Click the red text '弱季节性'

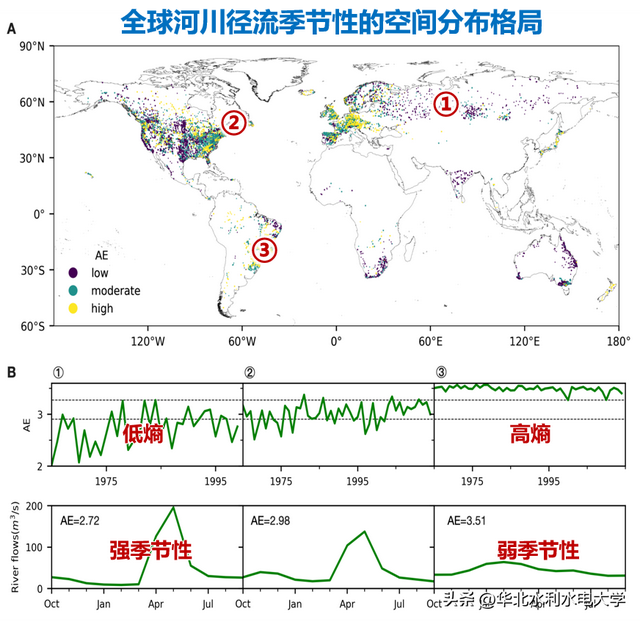coord(538,550)
